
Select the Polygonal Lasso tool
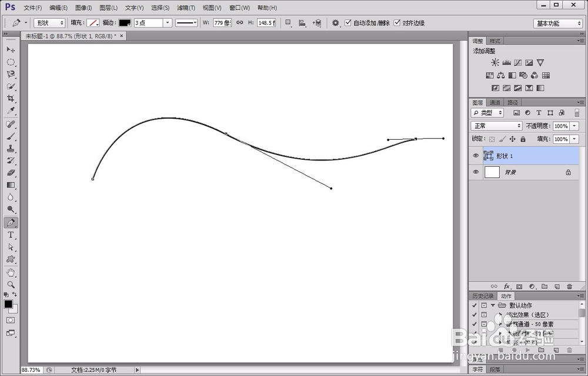click(x=11, y=74)
